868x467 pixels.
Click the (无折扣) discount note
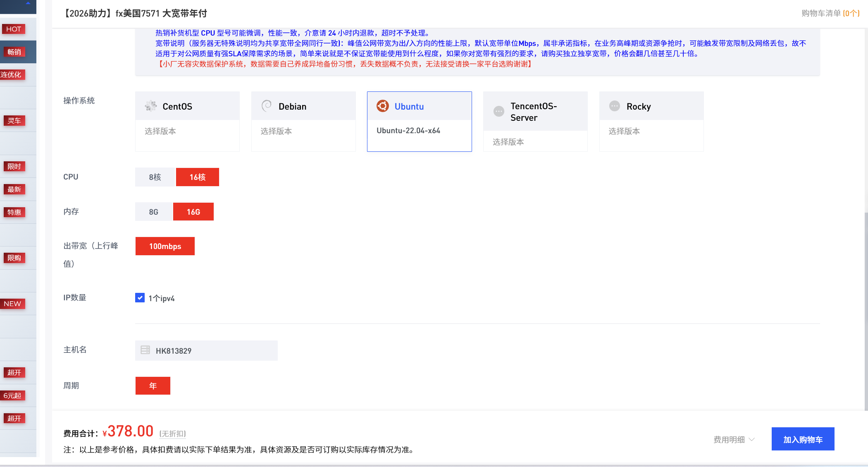coord(173,433)
